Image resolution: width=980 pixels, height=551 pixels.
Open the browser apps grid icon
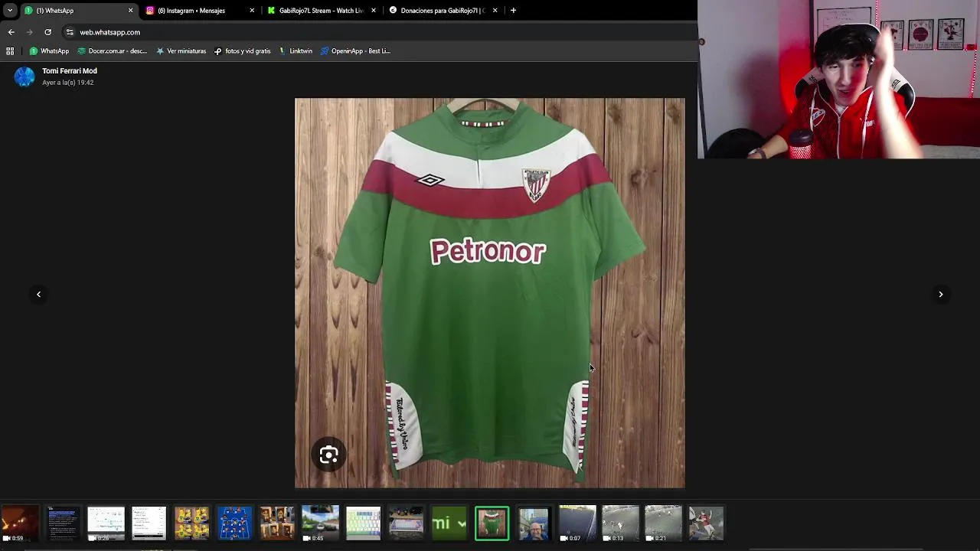10,51
